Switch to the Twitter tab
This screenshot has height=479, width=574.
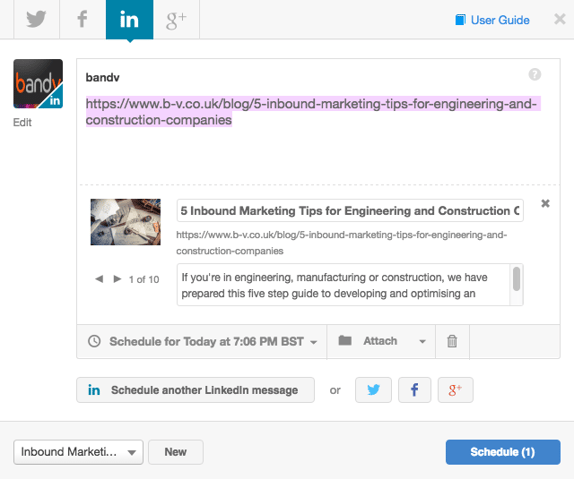[36, 19]
